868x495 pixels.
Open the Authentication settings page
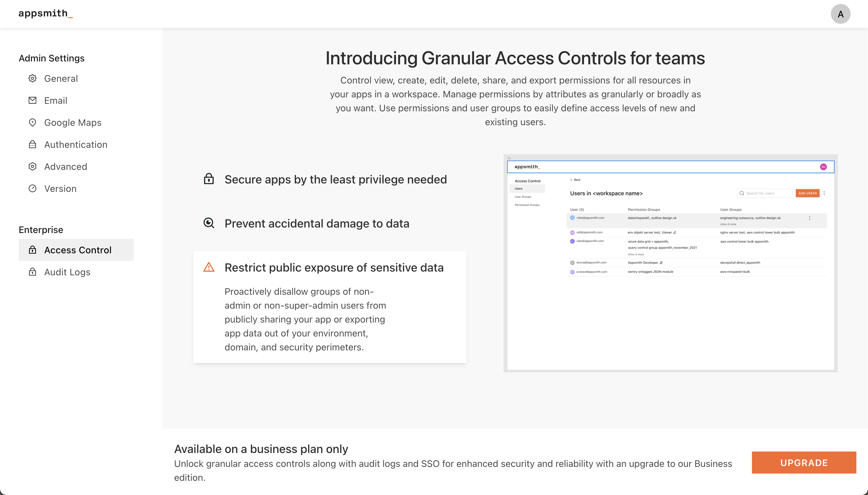(75, 145)
